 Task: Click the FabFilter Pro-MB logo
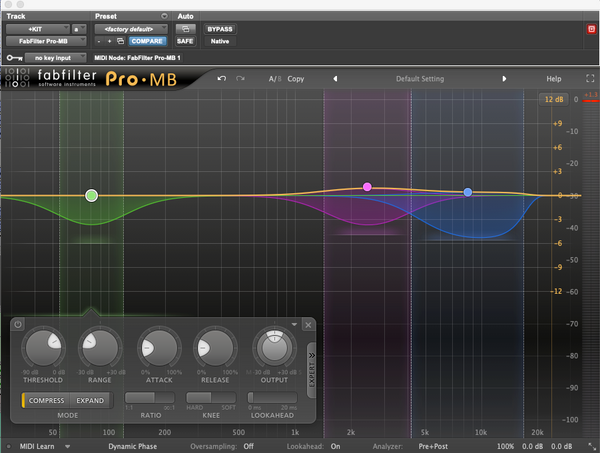click(91, 78)
